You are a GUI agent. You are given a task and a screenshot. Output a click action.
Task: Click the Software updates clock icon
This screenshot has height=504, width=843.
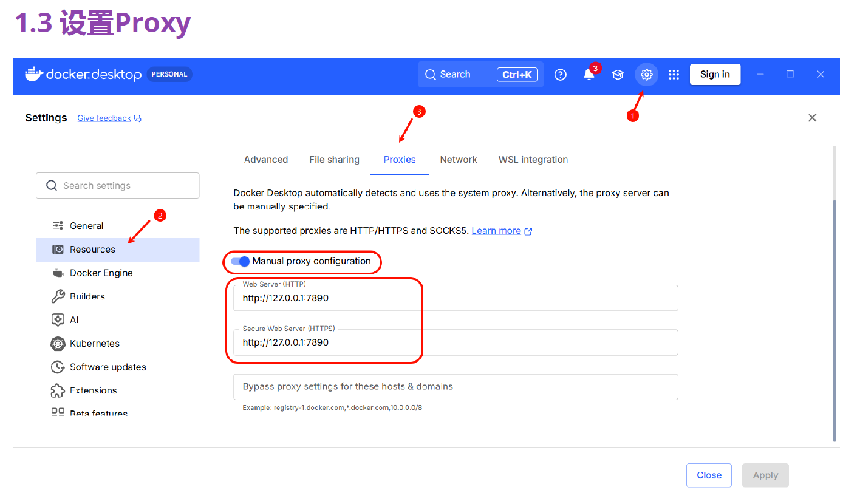[x=58, y=367]
